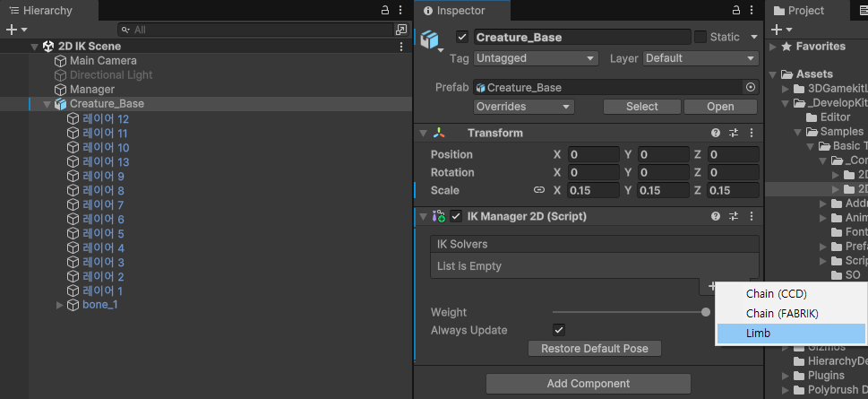Open the Hierarchy create plus menu
Screen dimensions: 868x399
(15, 30)
